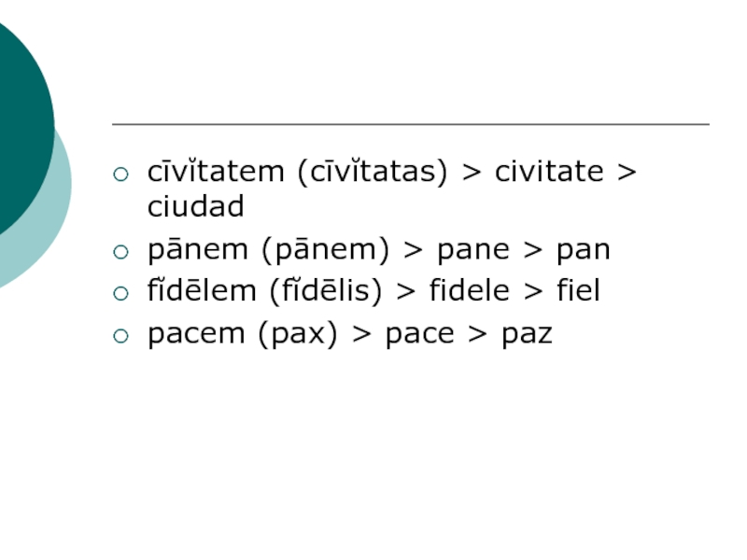Click the horizontal divider line above the text
This screenshot has height=560, width=747.
[411, 124]
